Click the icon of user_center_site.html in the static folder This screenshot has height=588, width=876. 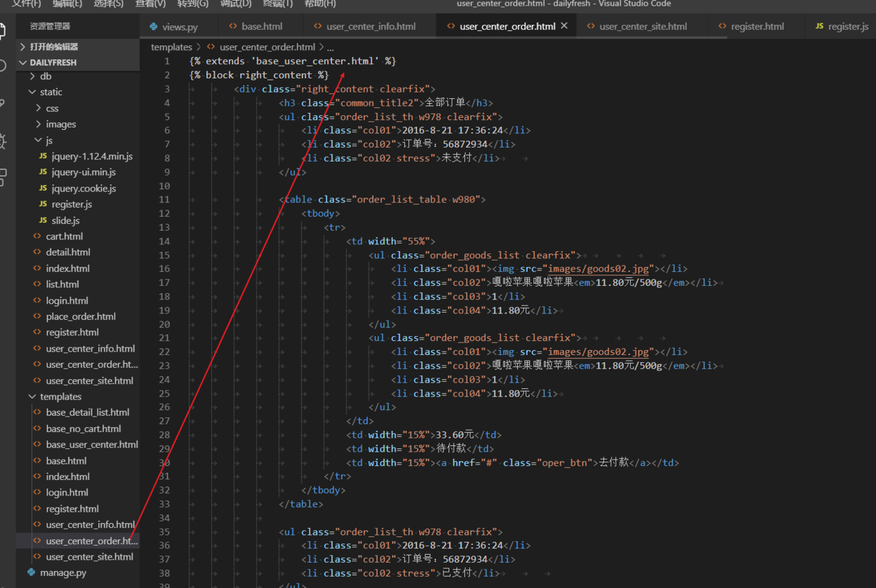click(37, 380)
